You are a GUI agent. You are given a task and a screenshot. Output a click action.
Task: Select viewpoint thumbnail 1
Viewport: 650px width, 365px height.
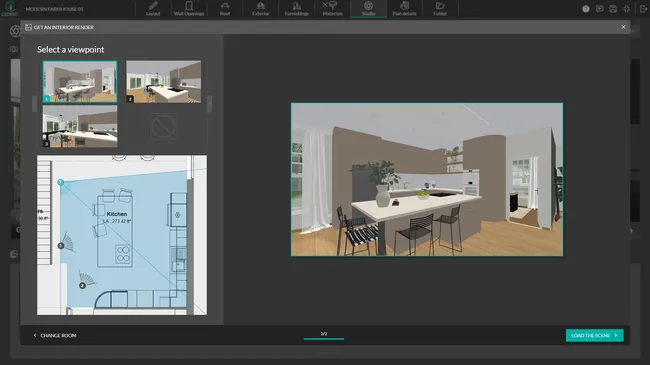click(80, 82)
